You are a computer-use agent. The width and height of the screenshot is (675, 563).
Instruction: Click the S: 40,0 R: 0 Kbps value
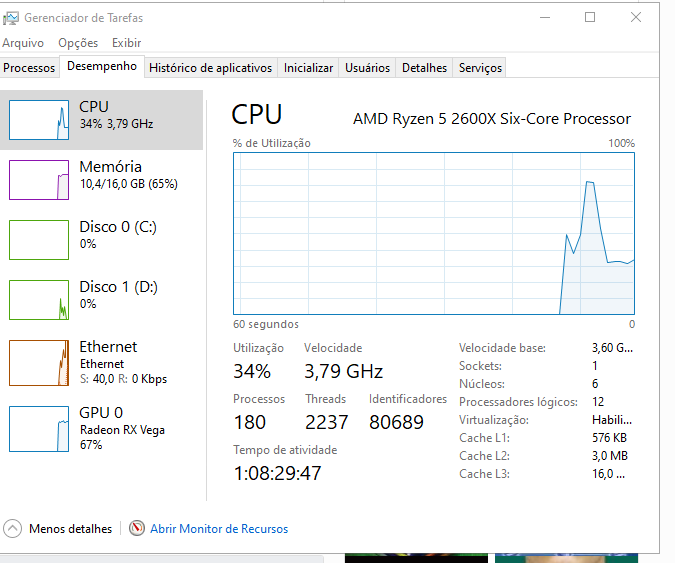pos(124,379)
